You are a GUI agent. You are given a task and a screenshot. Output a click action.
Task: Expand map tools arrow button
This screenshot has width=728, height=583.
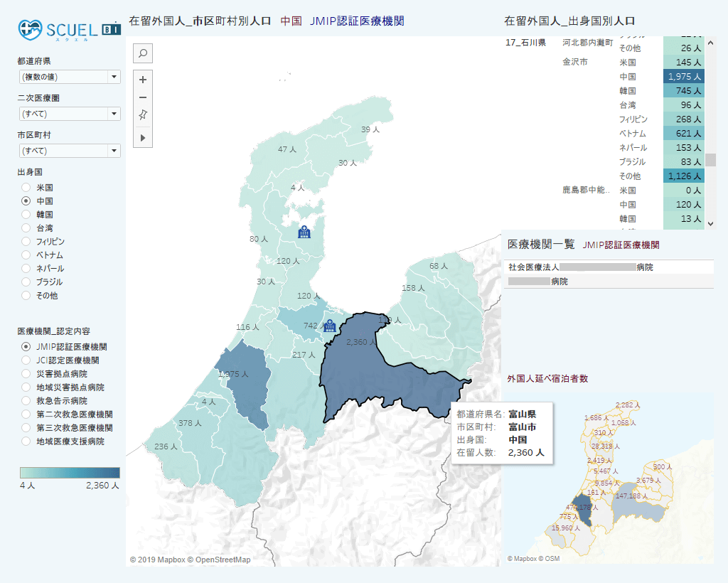pos(142,138)
